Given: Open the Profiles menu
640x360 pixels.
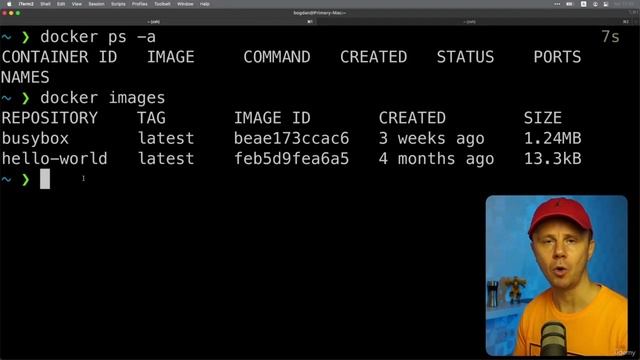Looking at the screenshot, I should [140, 4].
